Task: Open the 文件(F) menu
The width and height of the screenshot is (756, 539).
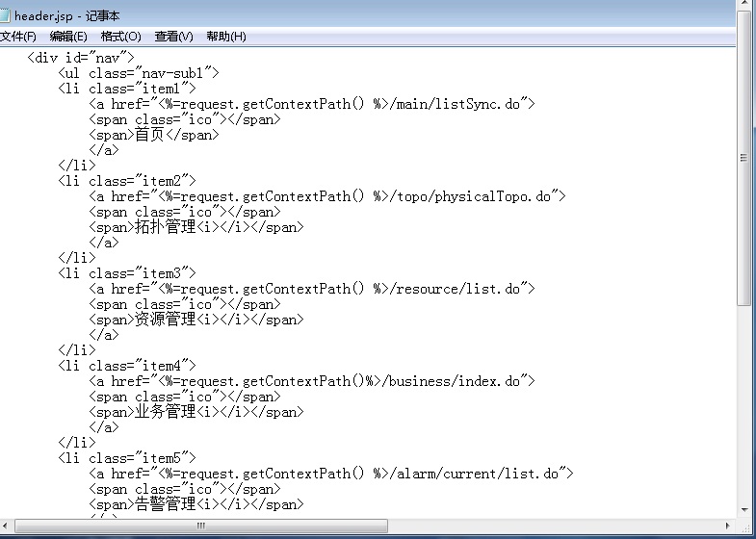Action: pos(18,37)
